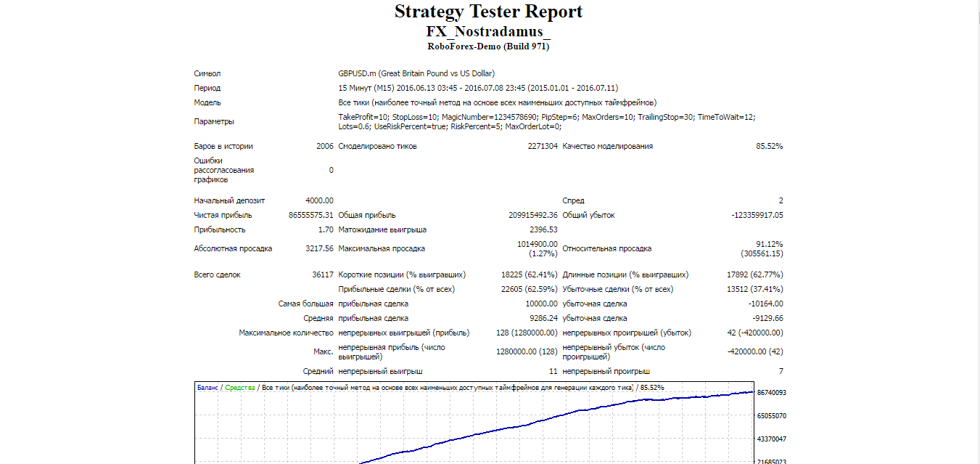Click largest losing trade value -10164.00
Screen dimensions: 980x464
coord(766,304)
